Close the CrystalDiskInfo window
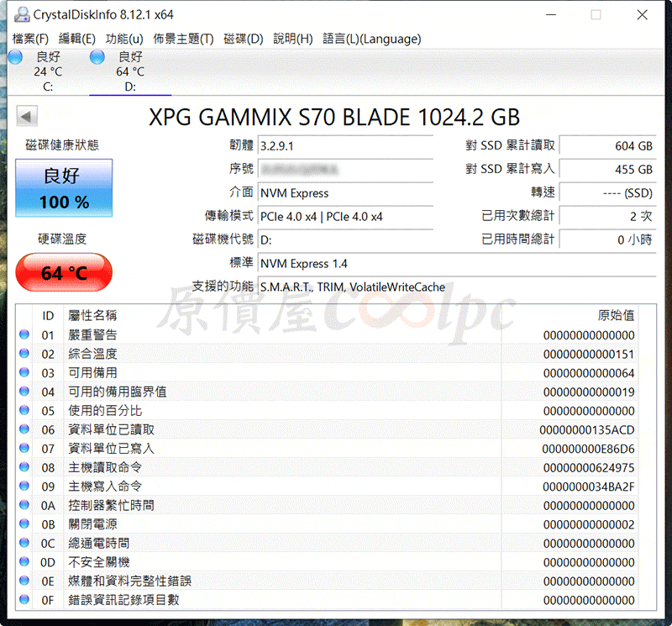The width and height of the screenshot is (672, 626). (x=642, y=14)
